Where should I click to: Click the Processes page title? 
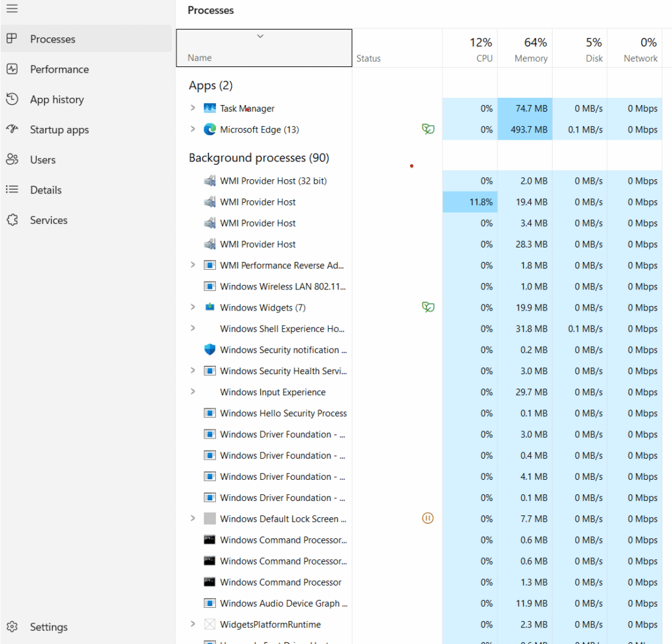click(211, 11)
